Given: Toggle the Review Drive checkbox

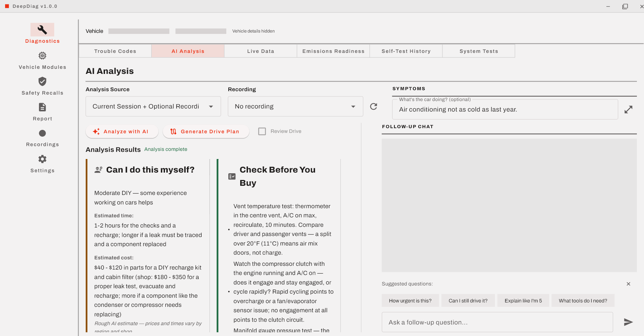Looking at the screenshot, I should (x=262, y=131).
